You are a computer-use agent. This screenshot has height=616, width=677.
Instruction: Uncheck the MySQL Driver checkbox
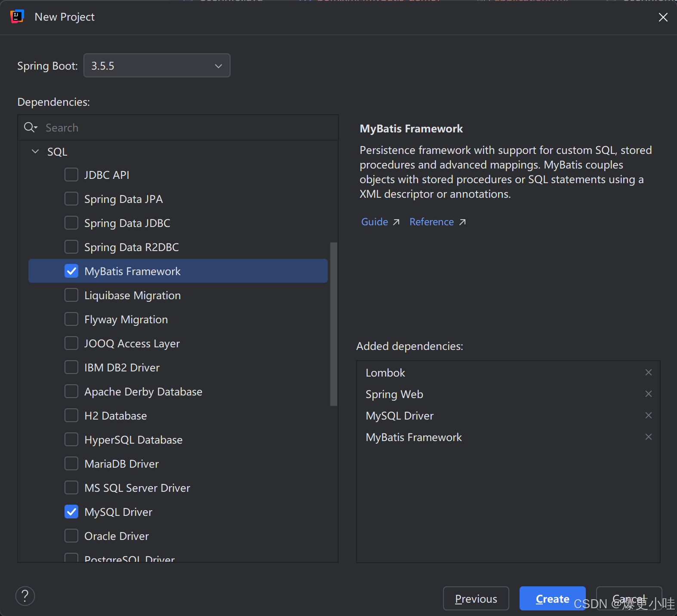coord(71,512)
